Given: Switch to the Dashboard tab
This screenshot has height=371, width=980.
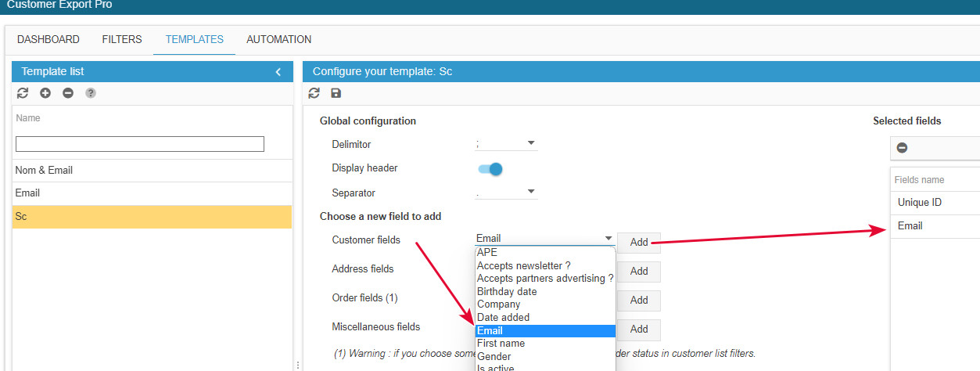Looking at the screenshot, I should pos(48,39).
